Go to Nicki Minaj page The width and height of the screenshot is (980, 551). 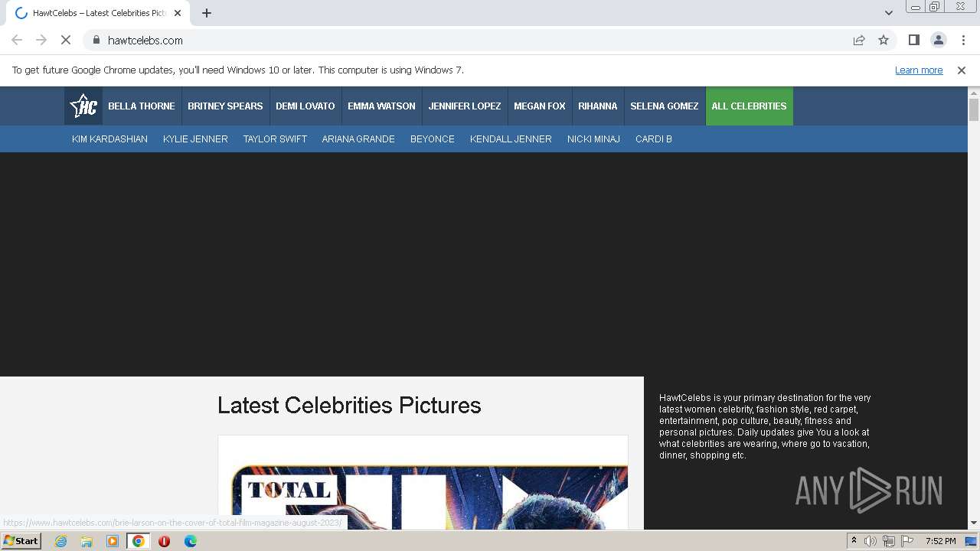(593, 139)
